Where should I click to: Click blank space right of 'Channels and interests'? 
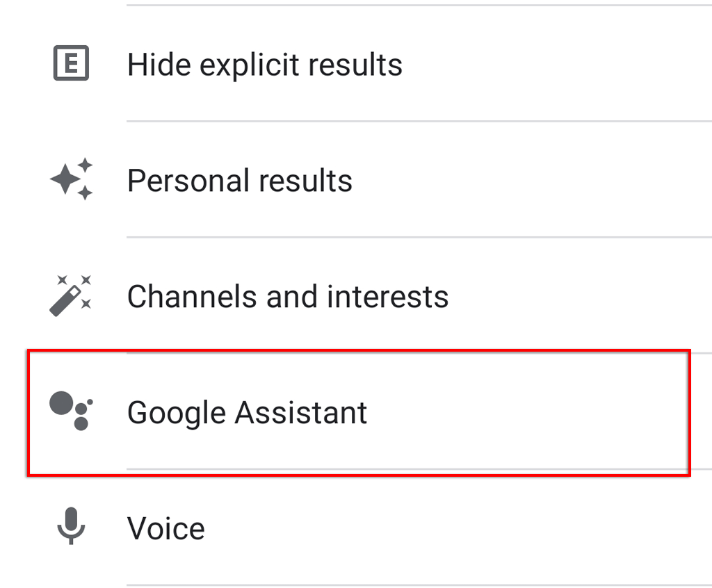[x=581, y=295]
